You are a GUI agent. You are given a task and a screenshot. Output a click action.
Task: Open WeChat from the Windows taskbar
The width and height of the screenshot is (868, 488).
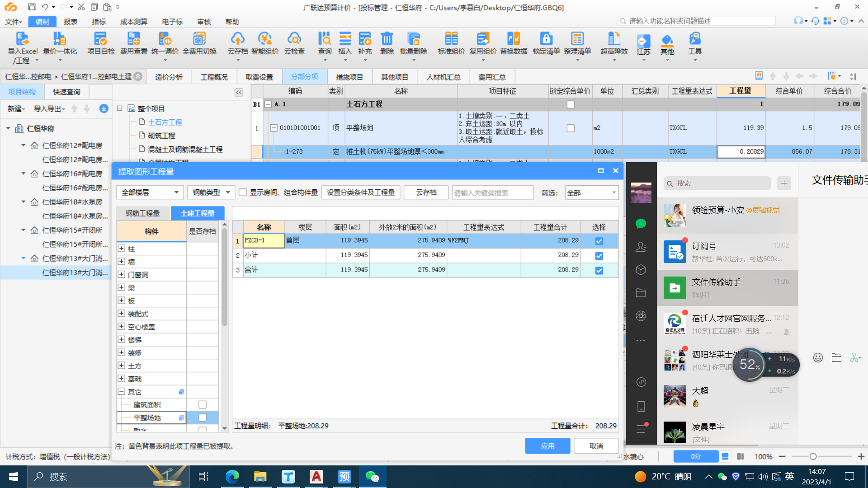pos(373,477)
